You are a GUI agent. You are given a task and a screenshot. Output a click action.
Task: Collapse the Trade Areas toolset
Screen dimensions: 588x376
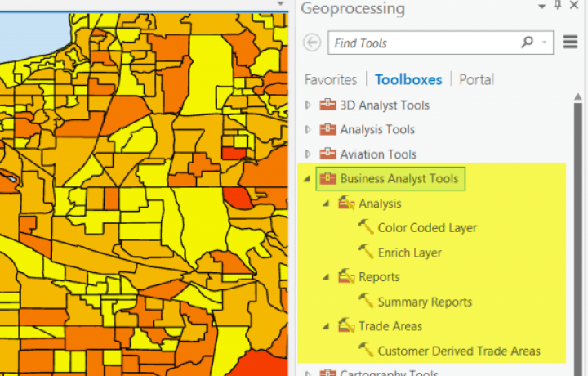(x=326, y=326)
